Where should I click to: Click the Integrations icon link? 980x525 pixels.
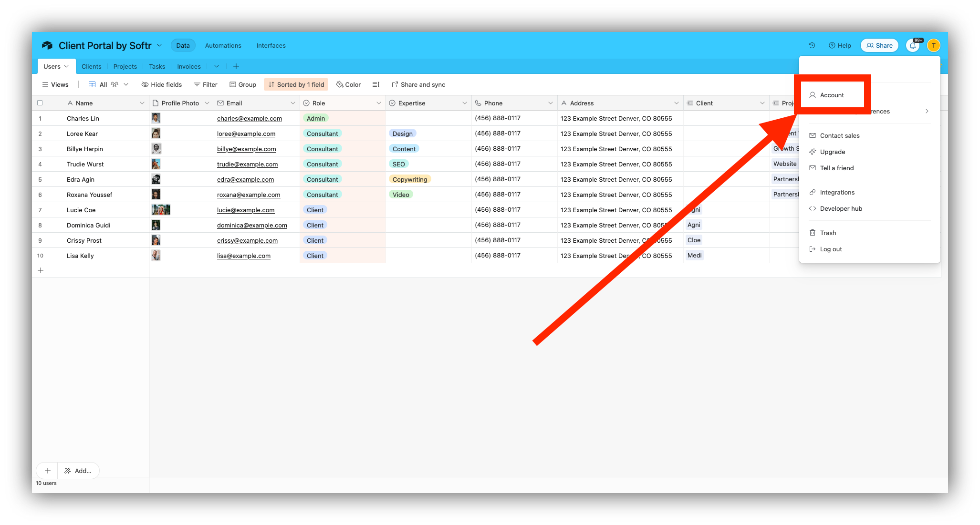pos(837,192)
